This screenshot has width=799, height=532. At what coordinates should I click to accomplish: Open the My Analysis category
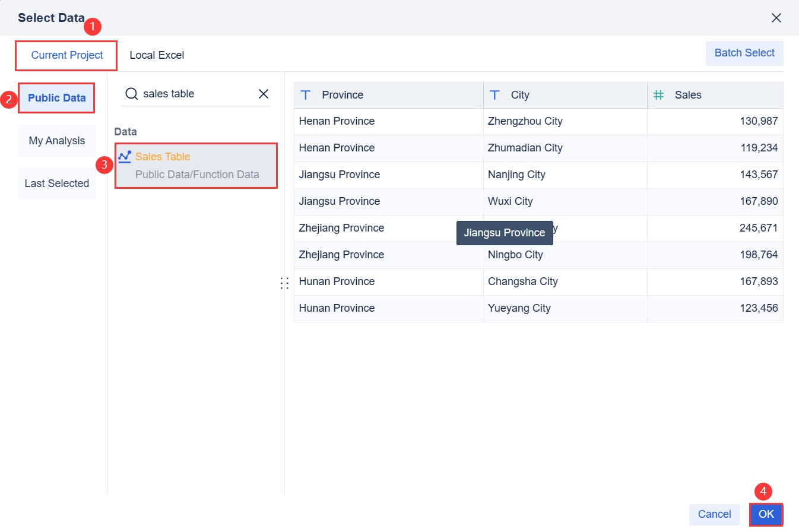click(57, 141)
